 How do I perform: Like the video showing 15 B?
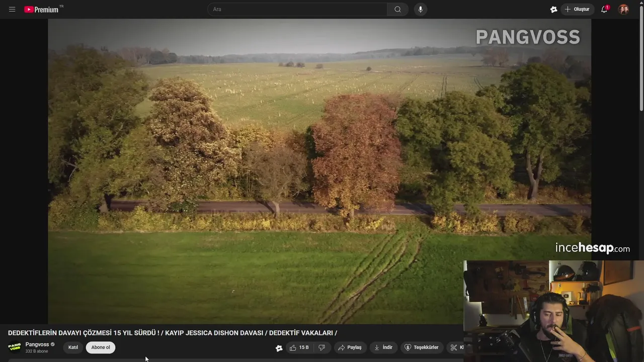click(x=299, y=347)
